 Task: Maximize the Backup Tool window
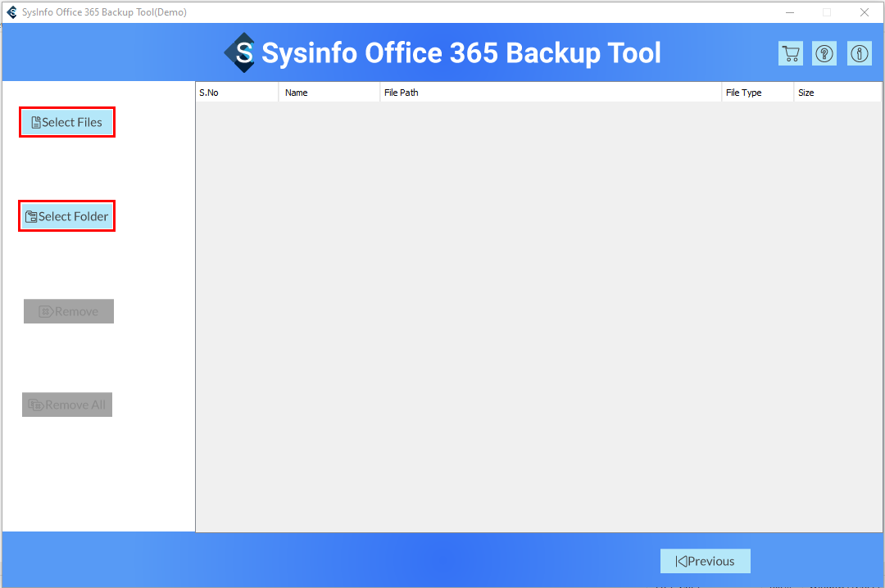click(827, 12)
